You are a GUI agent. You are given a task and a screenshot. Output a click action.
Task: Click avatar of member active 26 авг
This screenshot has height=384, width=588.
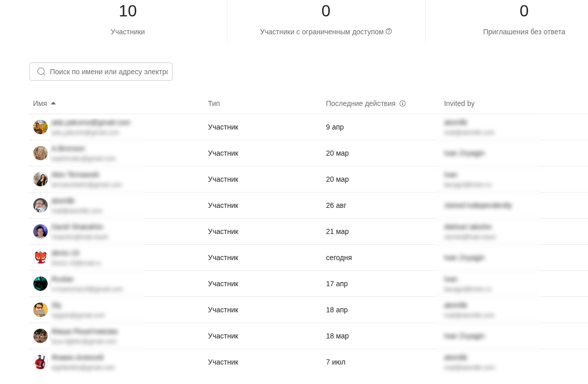40,205
